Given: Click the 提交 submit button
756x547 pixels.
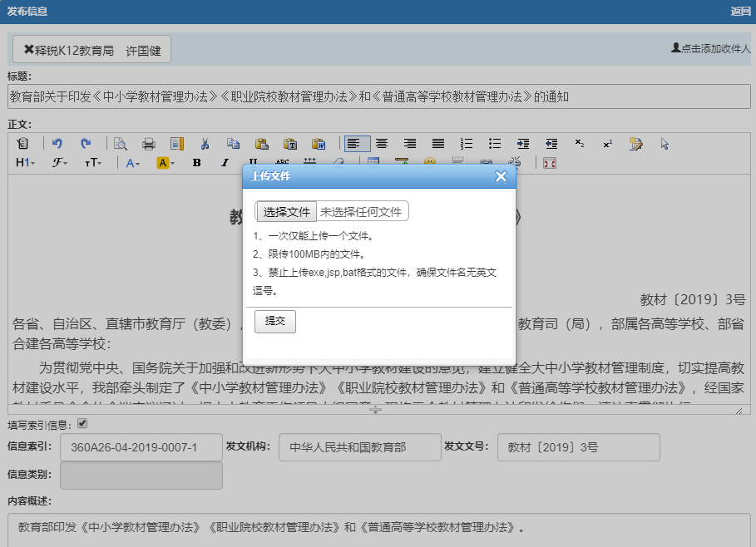Looking at the screenshot, I should coord(274,322).
